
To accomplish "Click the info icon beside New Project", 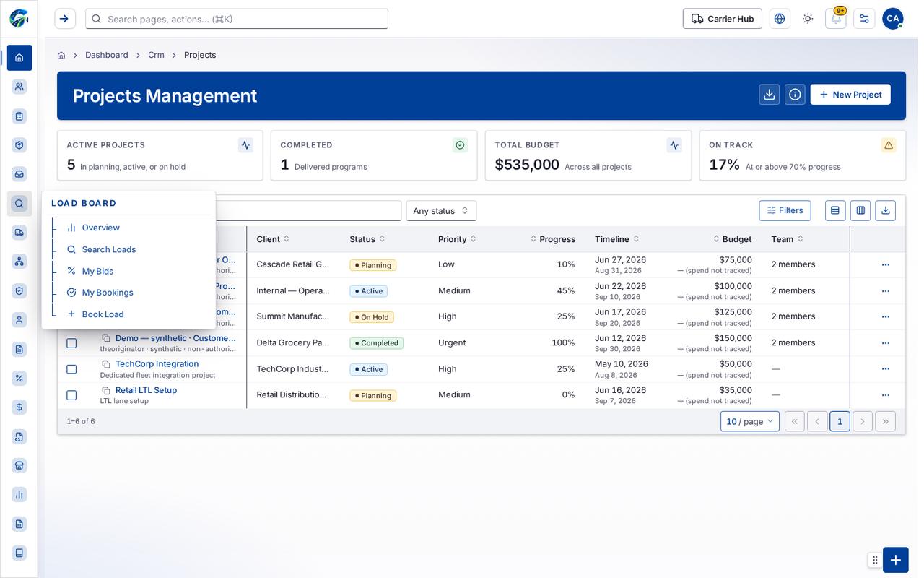I will (x=795, y=95).
